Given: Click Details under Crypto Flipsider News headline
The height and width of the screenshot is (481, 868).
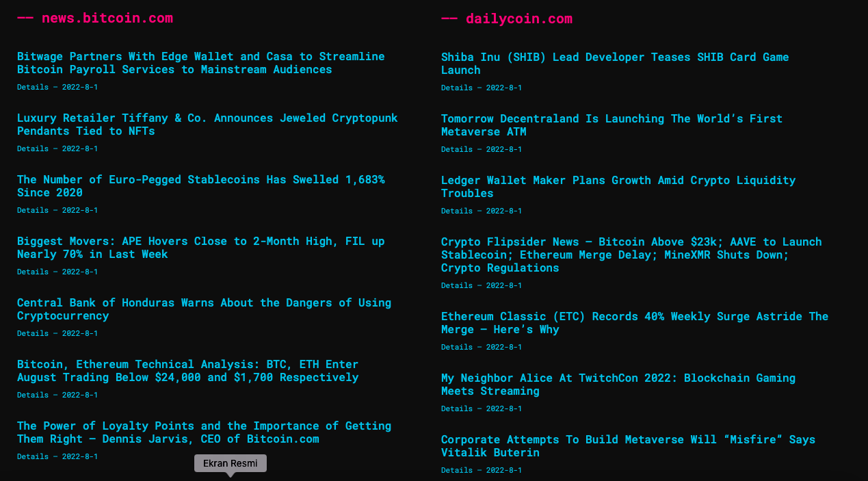Looking at the screenshot, I should click(457, 286).
